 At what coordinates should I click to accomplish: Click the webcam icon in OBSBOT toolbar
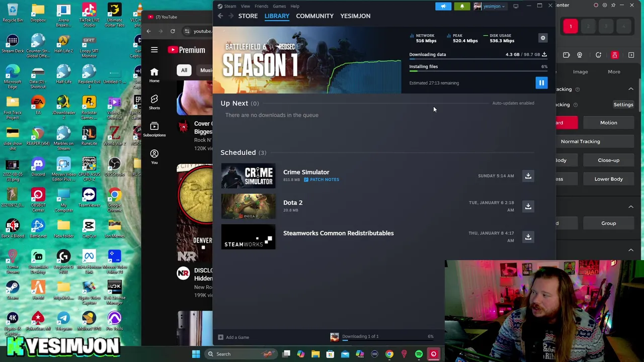click(580, 55)
